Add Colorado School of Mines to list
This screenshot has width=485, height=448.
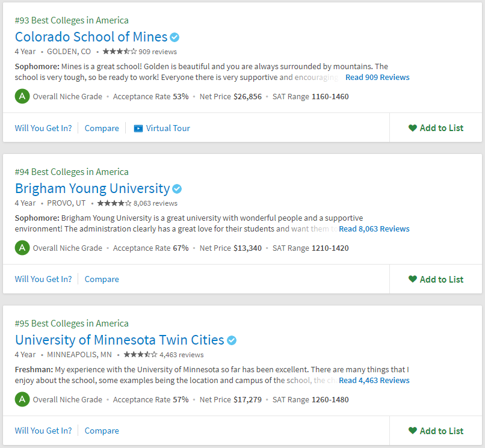(436, 127)
